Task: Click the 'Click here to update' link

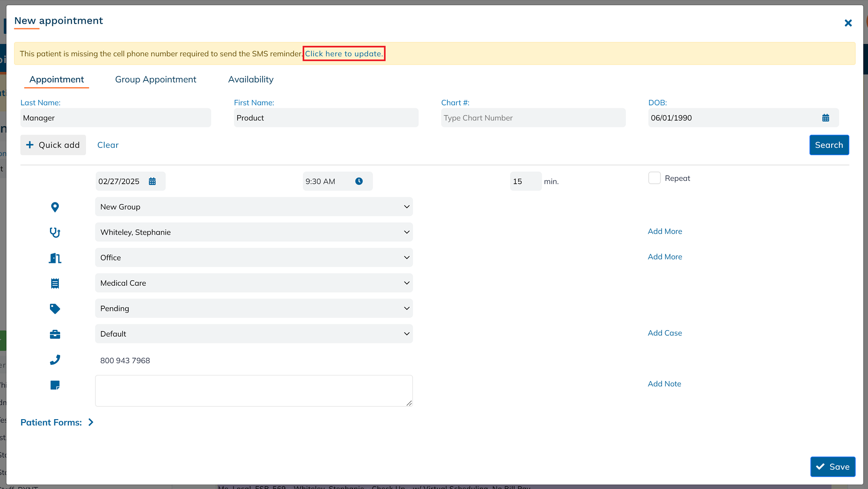Action: 344,54
